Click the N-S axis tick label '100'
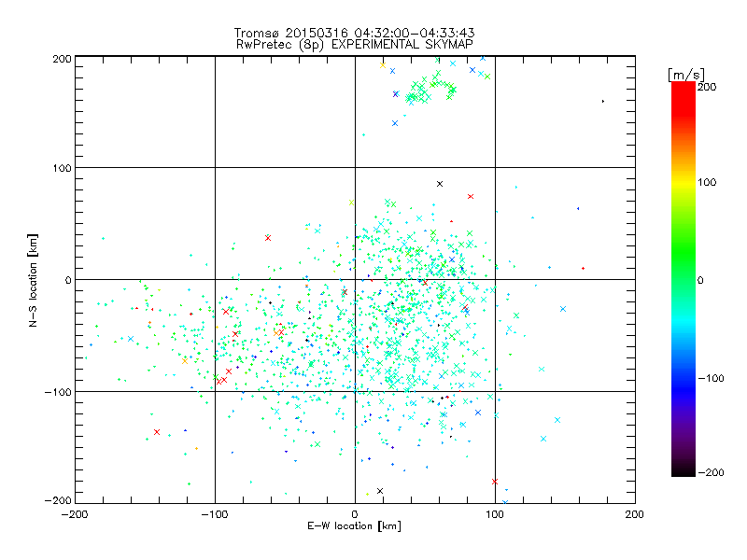This screenshot has height=560, width=747. click(x=62, y=168)
